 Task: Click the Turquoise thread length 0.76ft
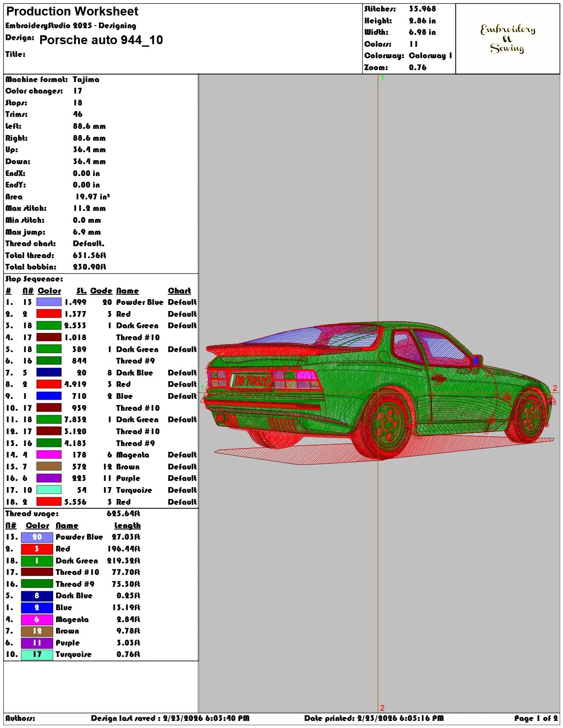point(128,654)
